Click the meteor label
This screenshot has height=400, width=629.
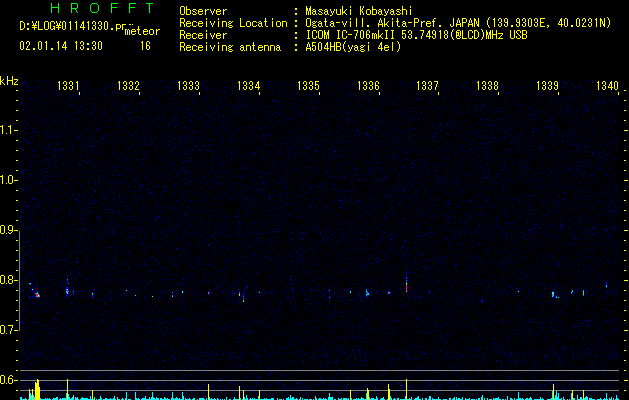click(x=142, y=31)
